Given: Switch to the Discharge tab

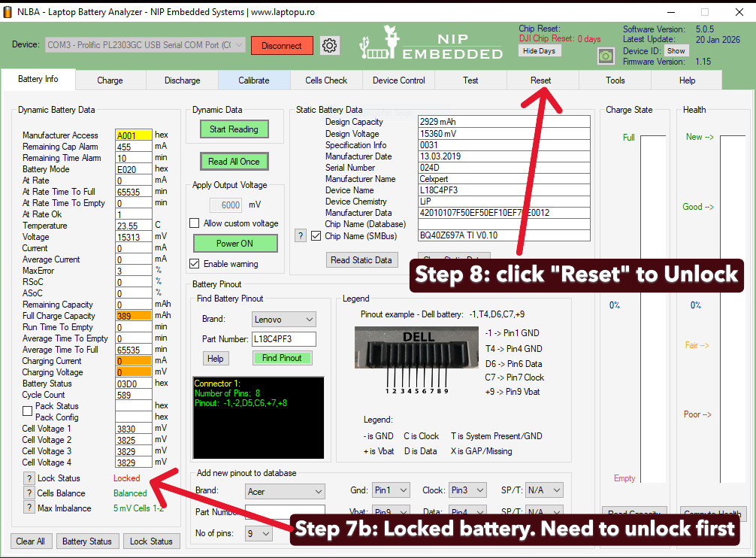Looking at the screenshot, I should tap(183, 80).
